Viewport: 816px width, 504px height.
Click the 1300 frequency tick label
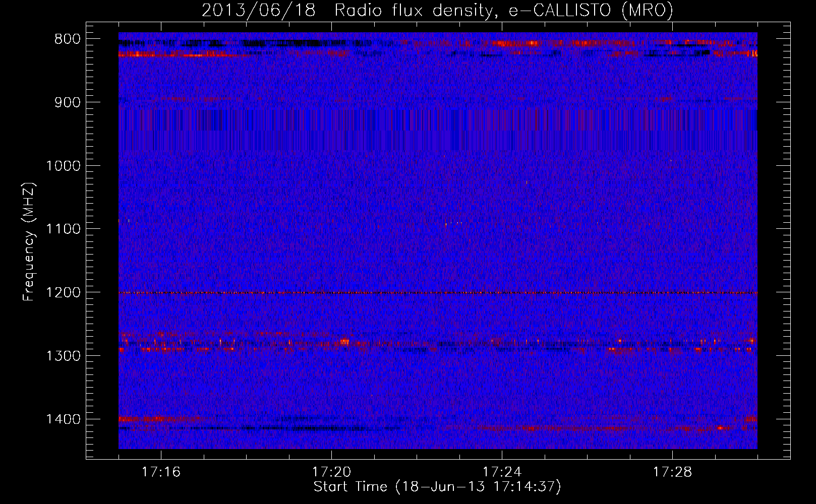pyautogui.click(x=63, y=356)
